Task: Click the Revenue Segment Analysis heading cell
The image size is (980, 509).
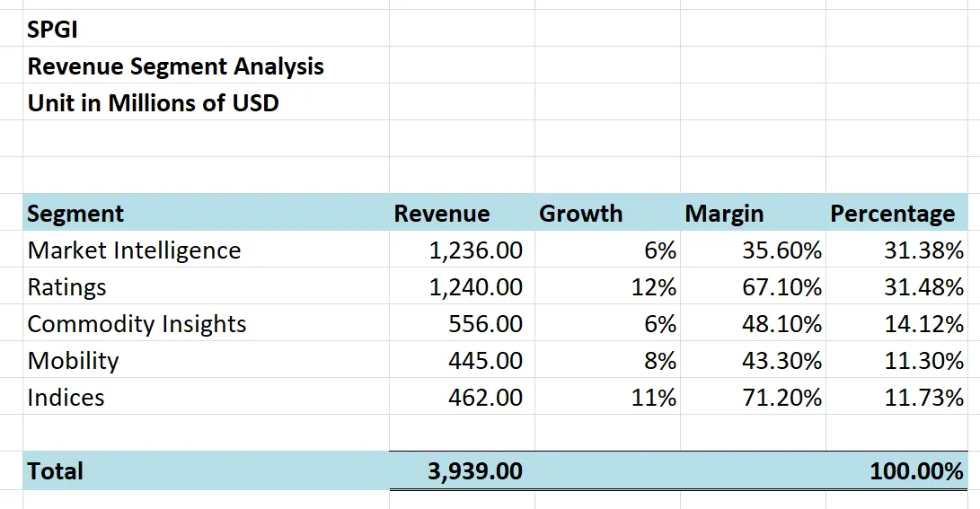Action: pos(175,66)
